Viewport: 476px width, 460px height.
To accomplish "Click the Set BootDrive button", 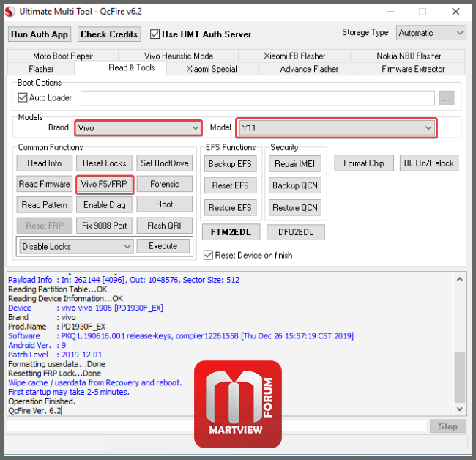I will [165, 163].
